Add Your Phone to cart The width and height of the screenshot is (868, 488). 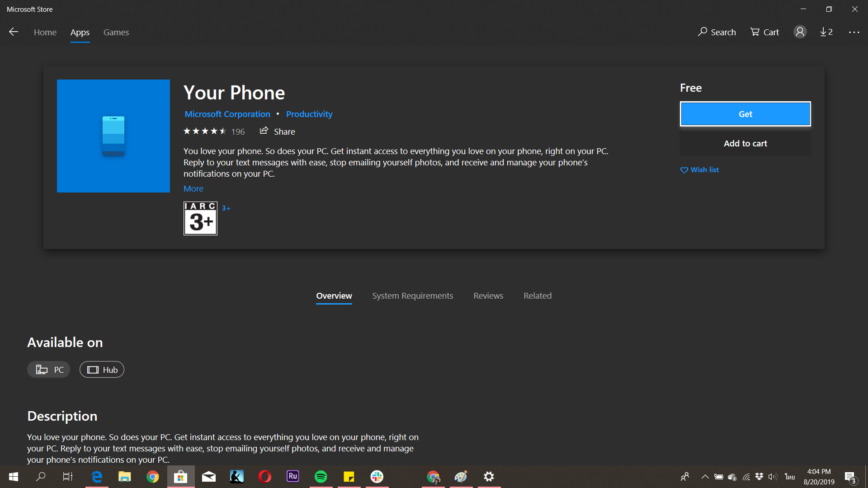coord(745,143)
